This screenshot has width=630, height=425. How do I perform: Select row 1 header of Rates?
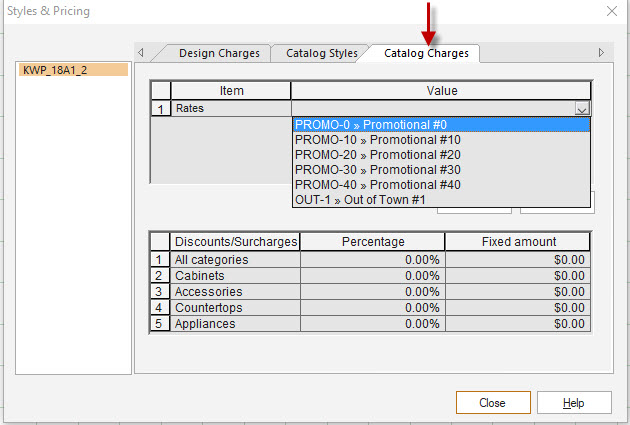[160, 108]
